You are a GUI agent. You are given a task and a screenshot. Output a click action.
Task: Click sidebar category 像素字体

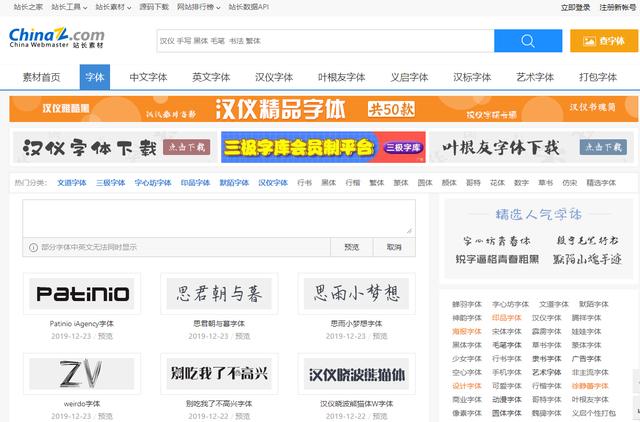[x=467, y=413]
